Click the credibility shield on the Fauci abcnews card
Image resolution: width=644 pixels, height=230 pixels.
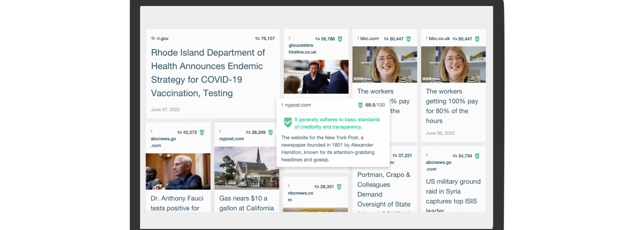point(202,133)
